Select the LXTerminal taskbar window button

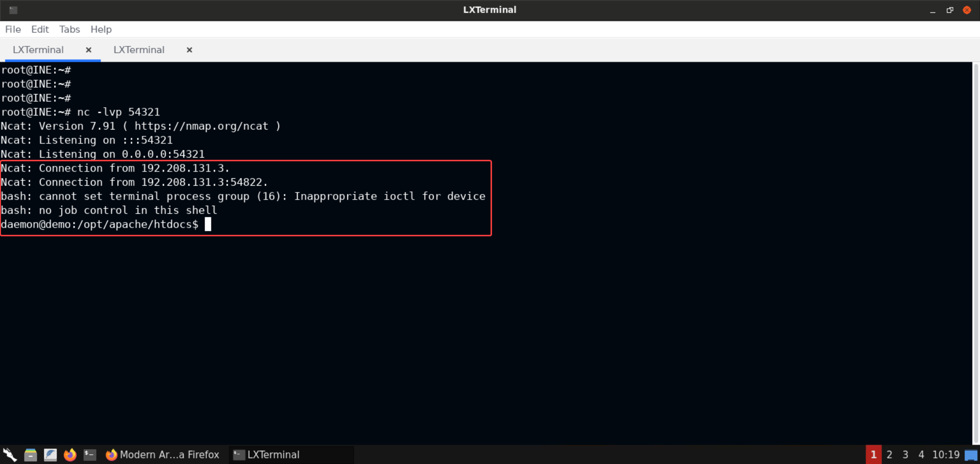tap(291, 454)
